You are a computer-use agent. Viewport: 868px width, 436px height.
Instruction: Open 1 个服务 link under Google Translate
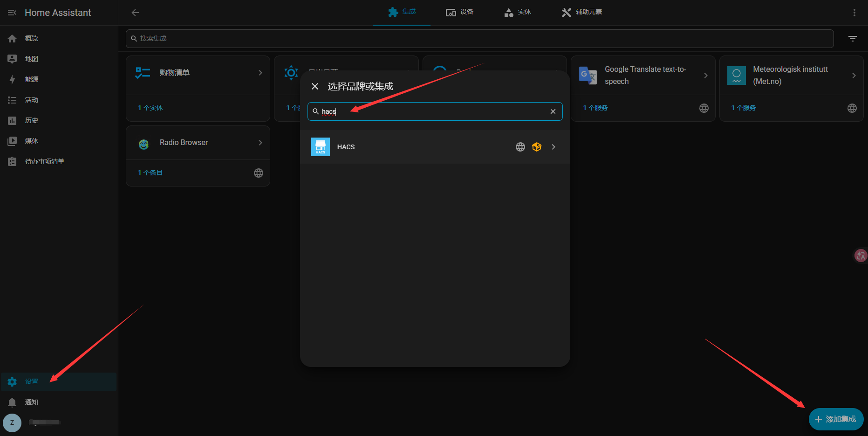[x=595, y=108]
